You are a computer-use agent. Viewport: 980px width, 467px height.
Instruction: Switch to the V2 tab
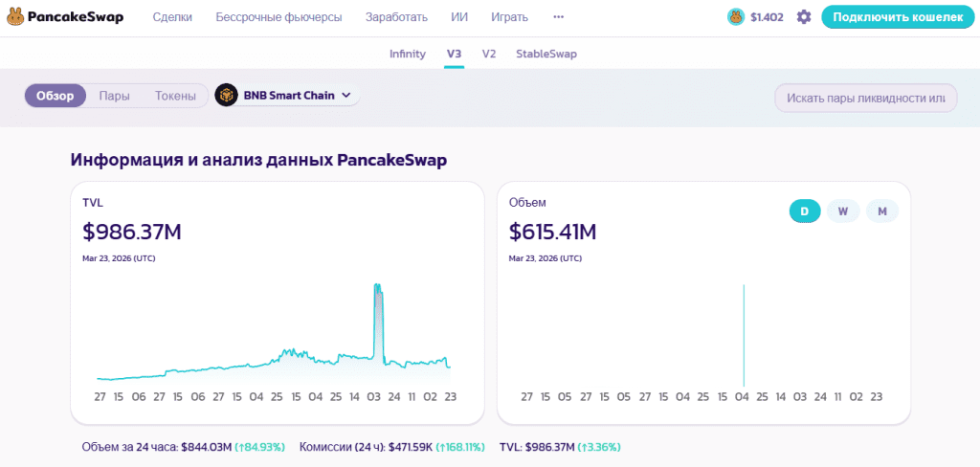[489, 54]
